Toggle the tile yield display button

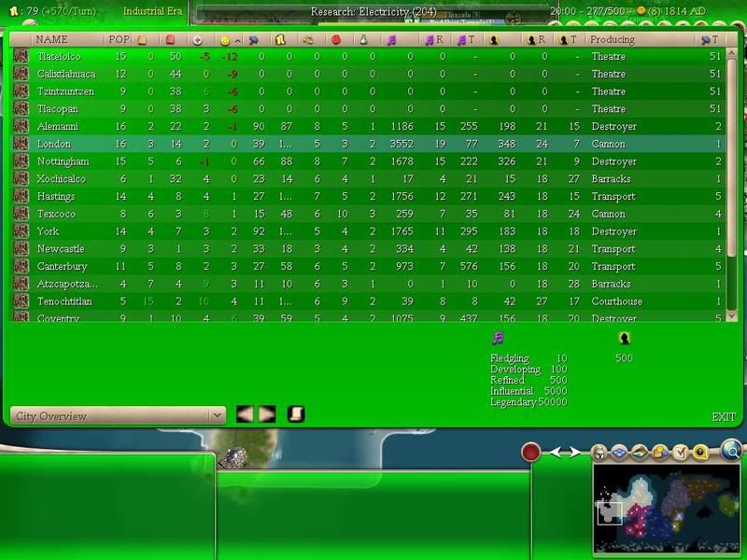click(x=660, y=453)
